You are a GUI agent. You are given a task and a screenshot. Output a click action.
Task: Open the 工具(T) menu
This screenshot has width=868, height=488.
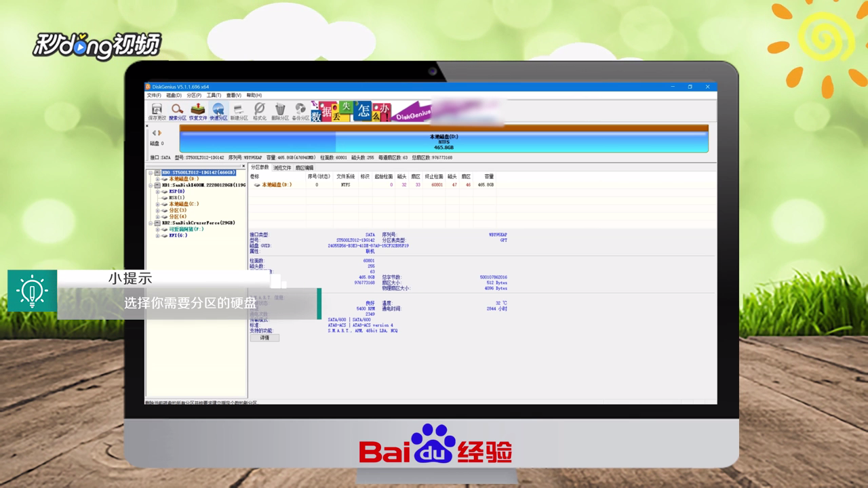tap(214, 96)
